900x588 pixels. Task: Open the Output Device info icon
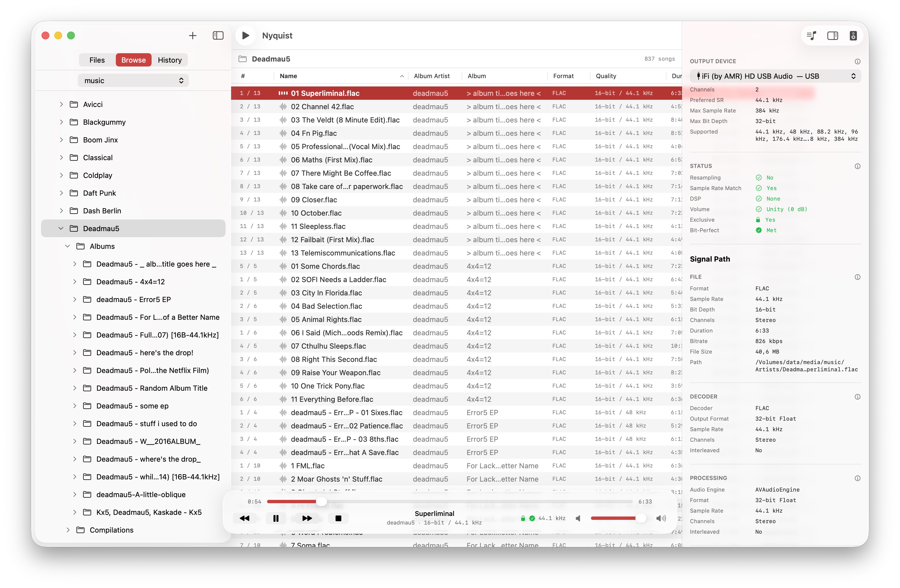pyautogui.click(x=858, y=61)
